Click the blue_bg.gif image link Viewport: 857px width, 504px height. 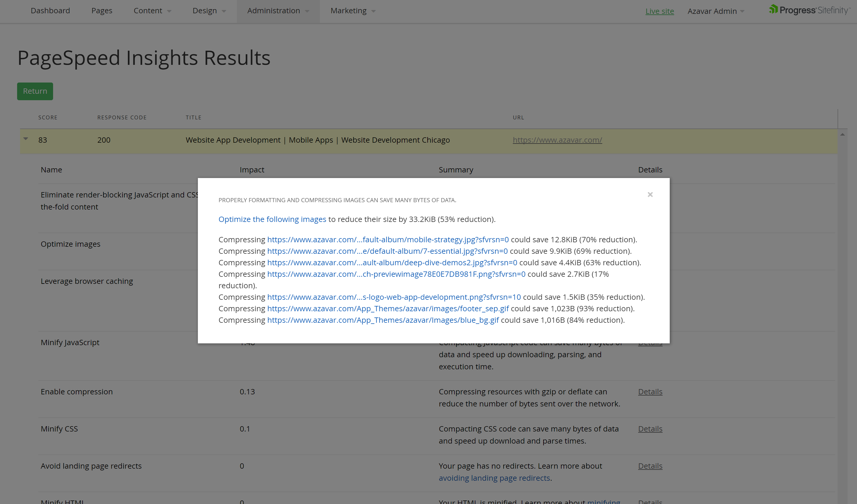click(383, 320)
